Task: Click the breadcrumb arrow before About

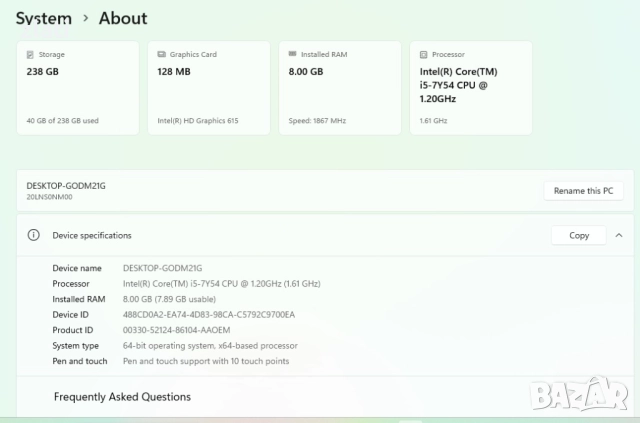Action: (85, 18)
